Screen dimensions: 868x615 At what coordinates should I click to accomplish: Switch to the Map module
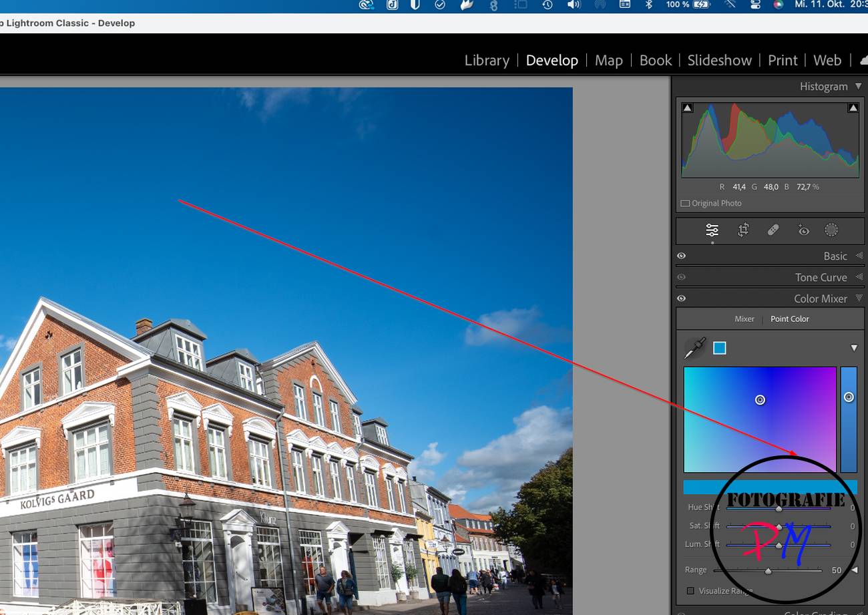608,60
